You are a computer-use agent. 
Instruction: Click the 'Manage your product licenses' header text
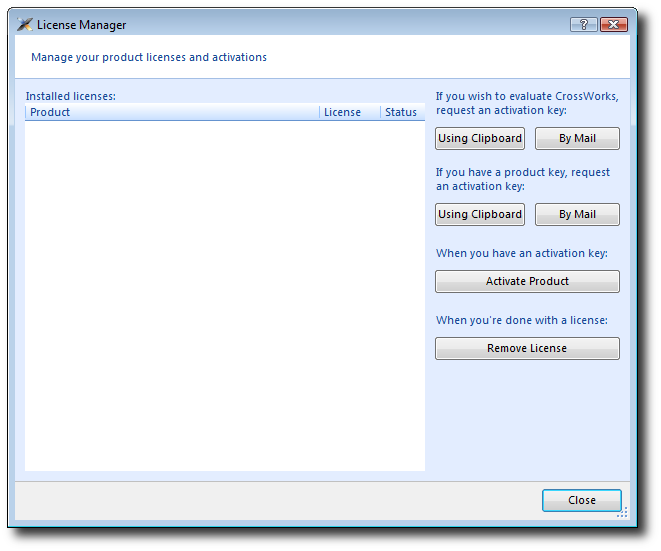click(x=149, y=57)
